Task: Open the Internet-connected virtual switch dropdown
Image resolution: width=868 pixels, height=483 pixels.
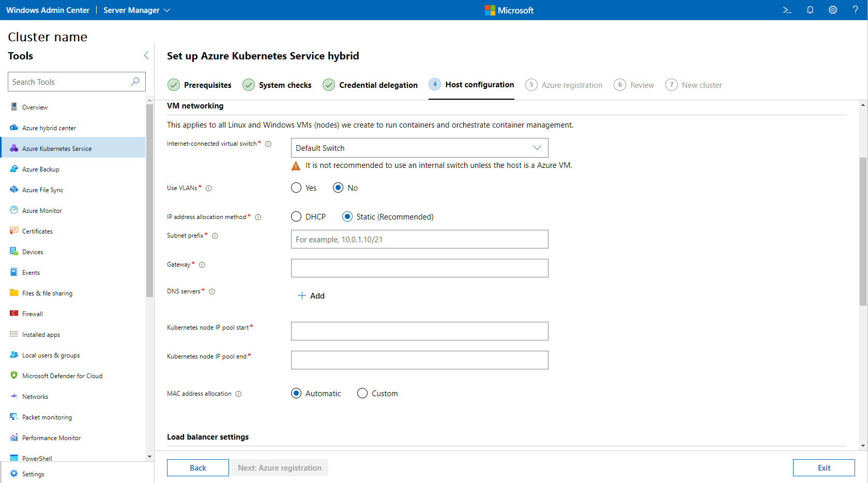Action: 419,148
